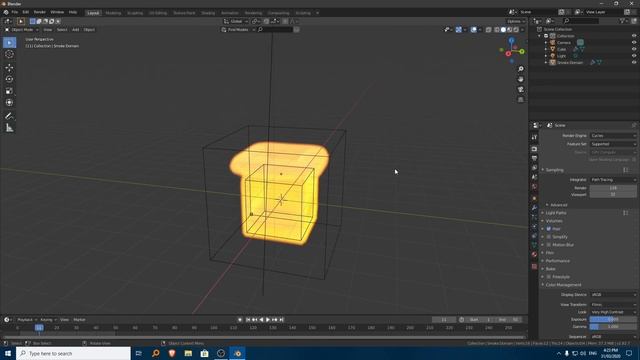Open the World properties tab icon

[x=534, y=187]
